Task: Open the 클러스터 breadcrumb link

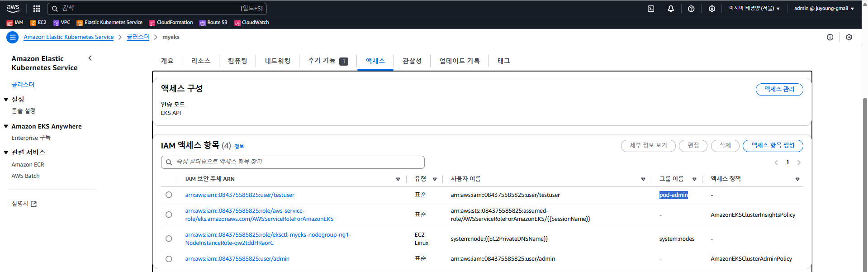Action: tap(138, 37)
